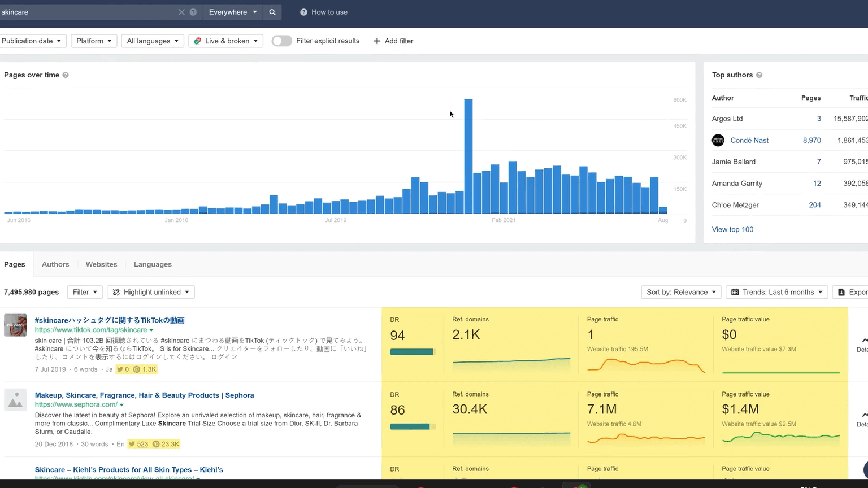Open the Publication date dropdown
868x488 pixels.
pyautogui.click(x=32, y=41)
